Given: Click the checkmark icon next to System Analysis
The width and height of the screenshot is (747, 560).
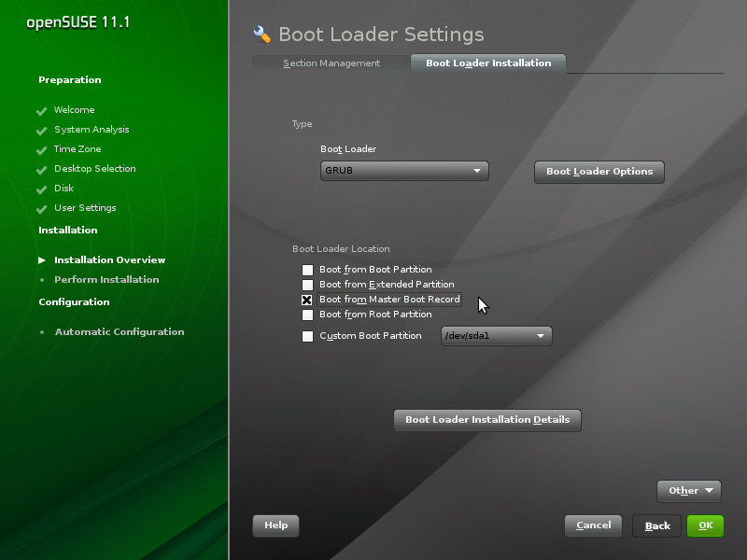Looking at the screenshot, I should click(41, 131).
